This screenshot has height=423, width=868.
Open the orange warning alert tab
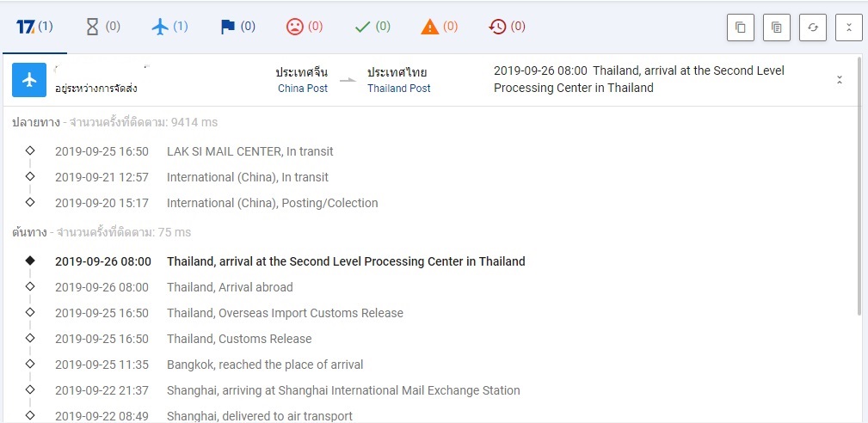click(x=440, y=27)
